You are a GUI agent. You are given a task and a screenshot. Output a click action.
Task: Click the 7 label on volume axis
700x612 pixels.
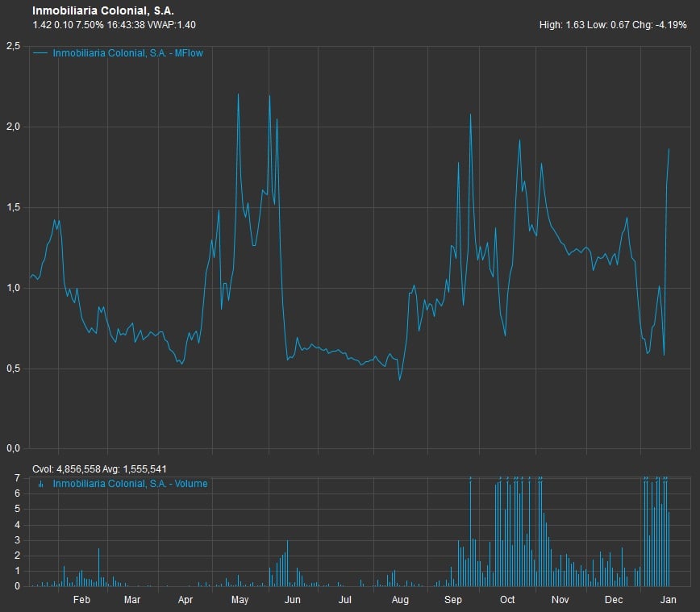(x=18, y=478)
